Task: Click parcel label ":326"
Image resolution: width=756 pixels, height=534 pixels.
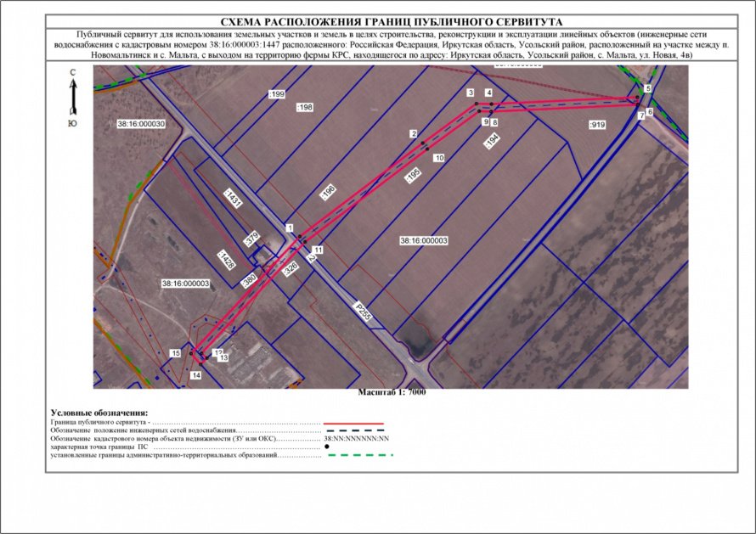Action: pyautogui.click(x=291, y=270)
